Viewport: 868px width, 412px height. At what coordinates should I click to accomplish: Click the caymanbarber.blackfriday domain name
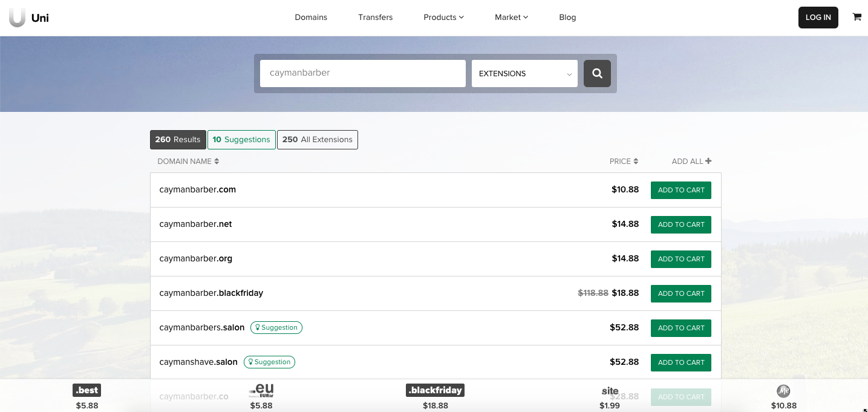[x=212, y=293]
